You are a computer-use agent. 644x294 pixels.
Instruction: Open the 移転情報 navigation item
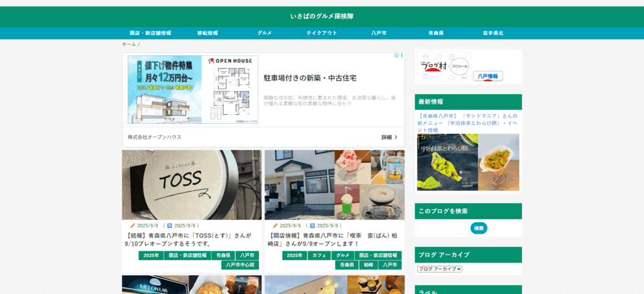[x=208, y=33]
